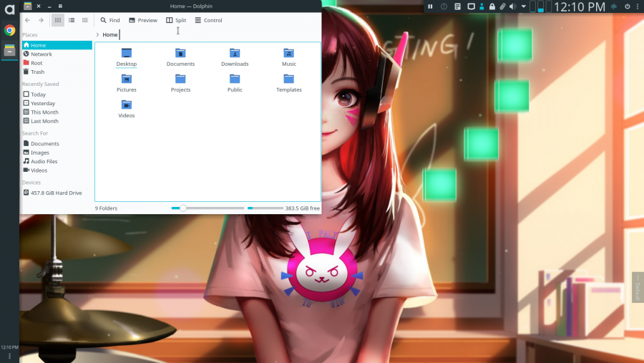Expand the breadcrumb arrow before Home
The height and width of the screenshot is (363, 644).
[97, 35]
